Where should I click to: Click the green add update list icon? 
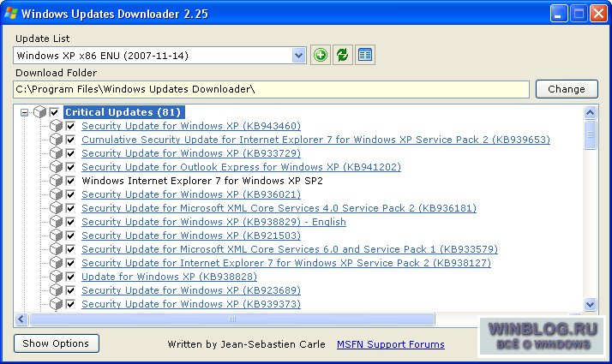coord(321,55)
